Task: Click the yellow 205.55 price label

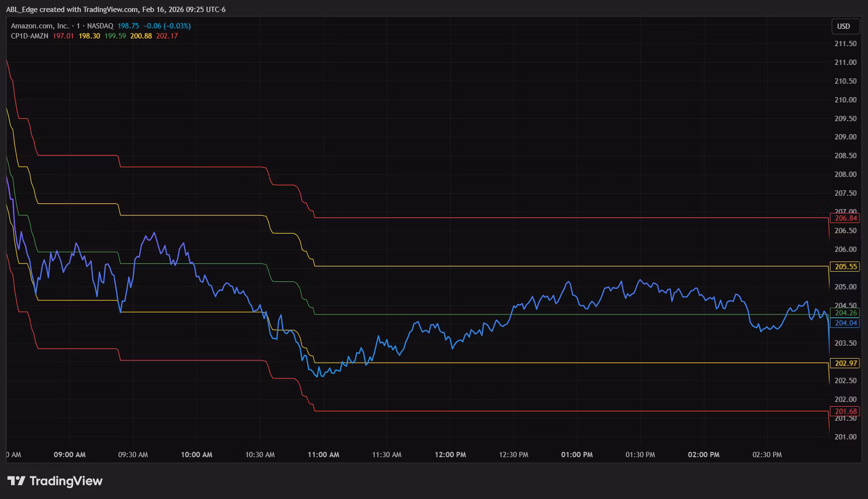Action: [x=845, y=267]
